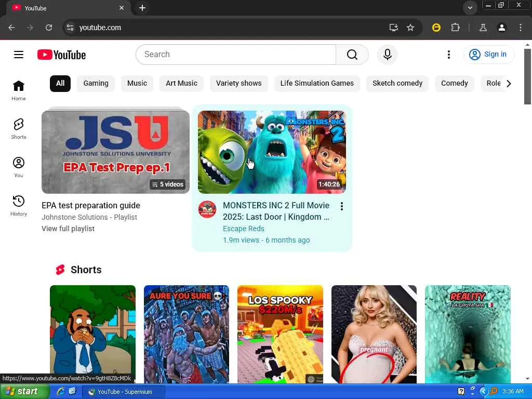The height and width of the screenshot is (399, 532).
Task: Select the Music filter chip
Action: (x=137, y=84)
